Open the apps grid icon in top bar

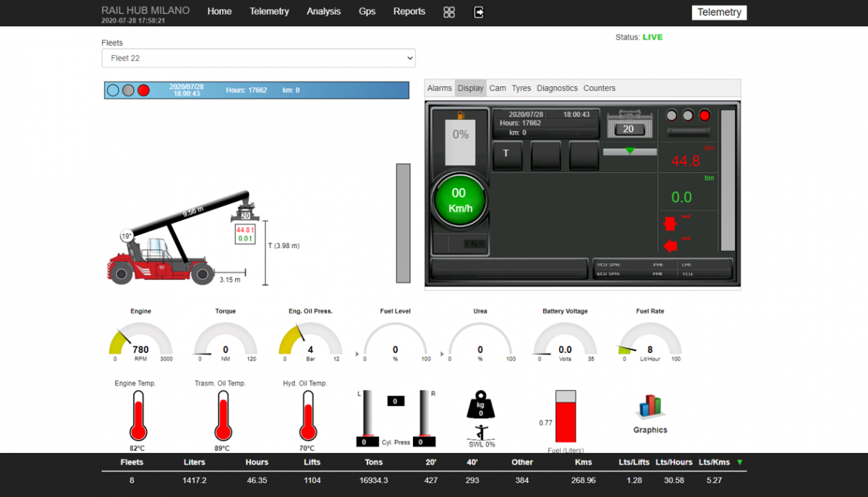click(449, 12)
